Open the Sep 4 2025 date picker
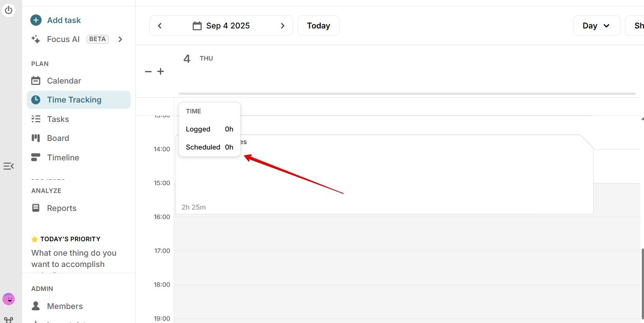 tap(227, 26)
